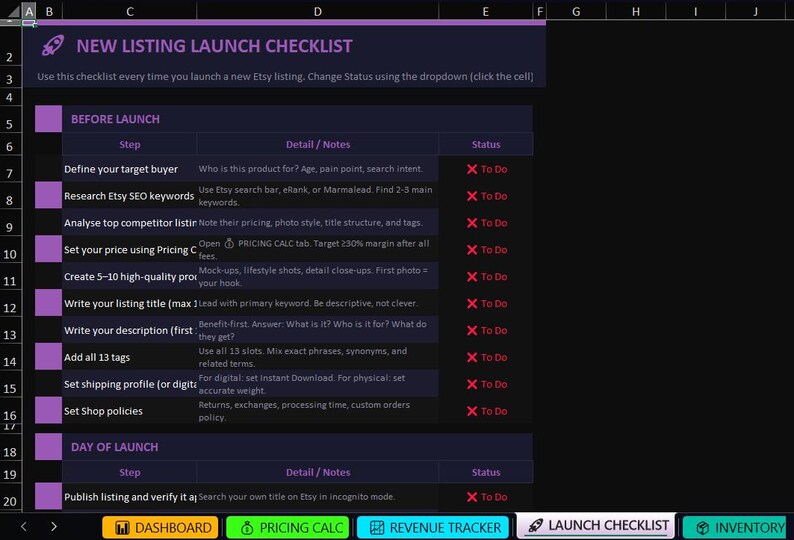Screen dimensions: 794x540
Task: Change status of Analyse top competitor listings
Action: tap(486, 223)
